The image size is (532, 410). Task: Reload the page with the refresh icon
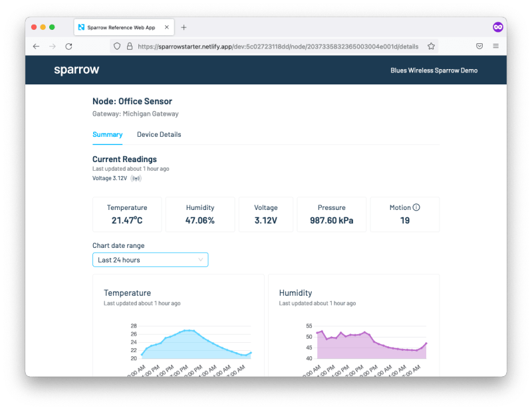tap(69, 47)
